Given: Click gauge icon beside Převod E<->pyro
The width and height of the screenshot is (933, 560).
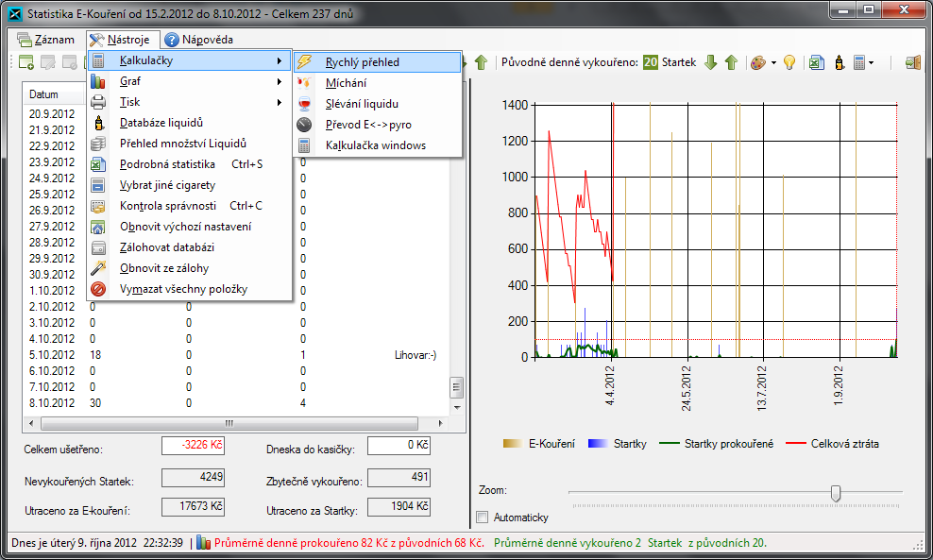Looking at the screenshot, I should (304, 125).
